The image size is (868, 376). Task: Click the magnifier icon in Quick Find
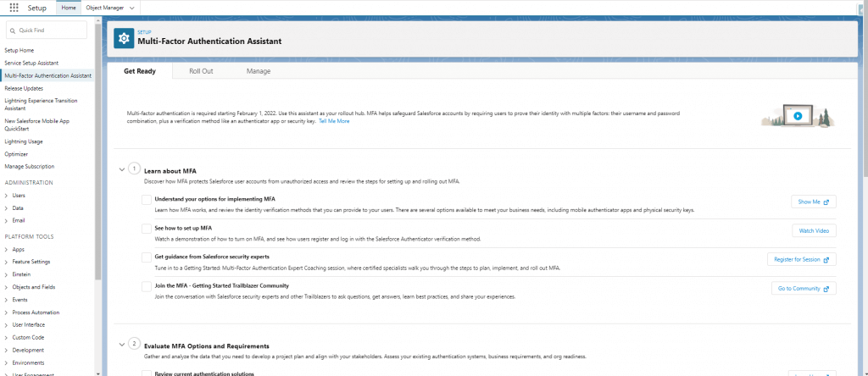coord(13,30)
